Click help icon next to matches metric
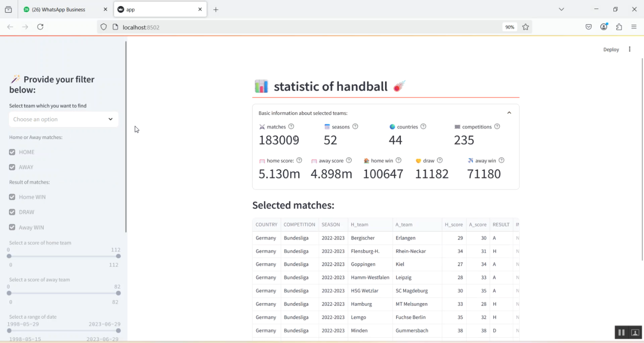The image size is (644, 343). coord(291,126)
